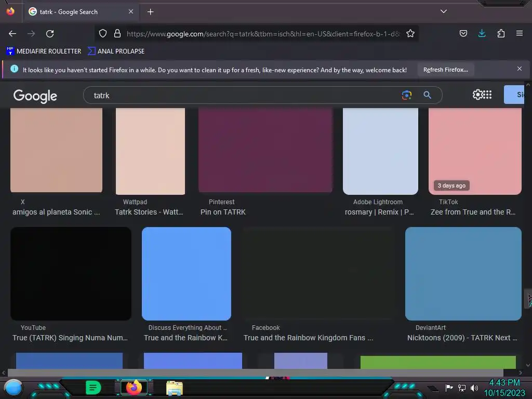Click the 'Pin on TATRK' title link
Viewport: 532px width, 399px height.
point(223,212)
